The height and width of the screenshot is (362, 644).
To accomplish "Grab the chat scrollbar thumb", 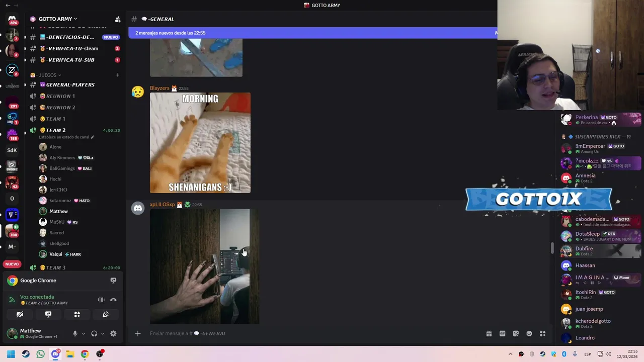I will pyautogui.click(x=552, y=248).
